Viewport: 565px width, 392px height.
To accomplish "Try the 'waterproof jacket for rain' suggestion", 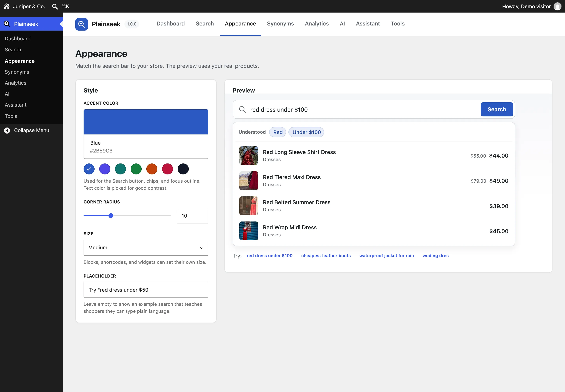I will [386, 255].
